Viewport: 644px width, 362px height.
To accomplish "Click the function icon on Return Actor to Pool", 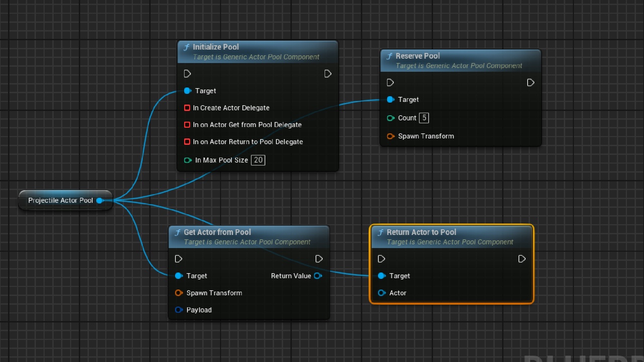I will pos(380,232).
